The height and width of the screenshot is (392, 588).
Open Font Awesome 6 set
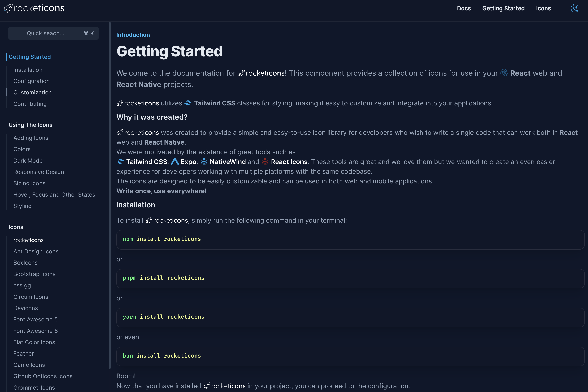[35, 331]
